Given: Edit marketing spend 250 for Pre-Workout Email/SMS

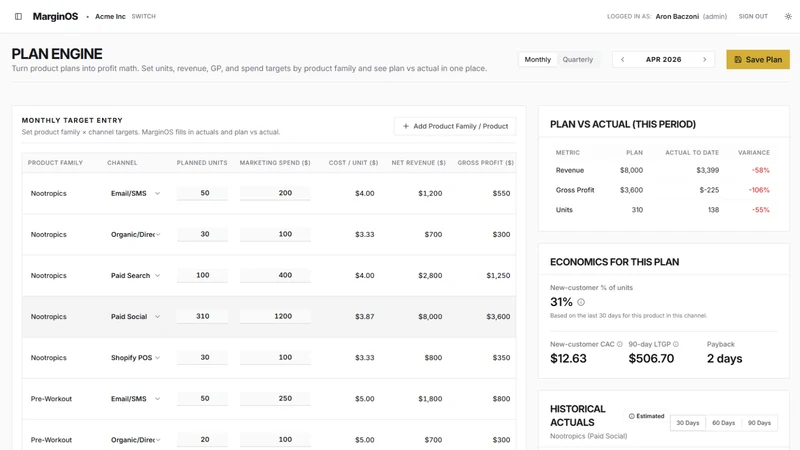Looking at the screenshot, I should coord(275,398).
